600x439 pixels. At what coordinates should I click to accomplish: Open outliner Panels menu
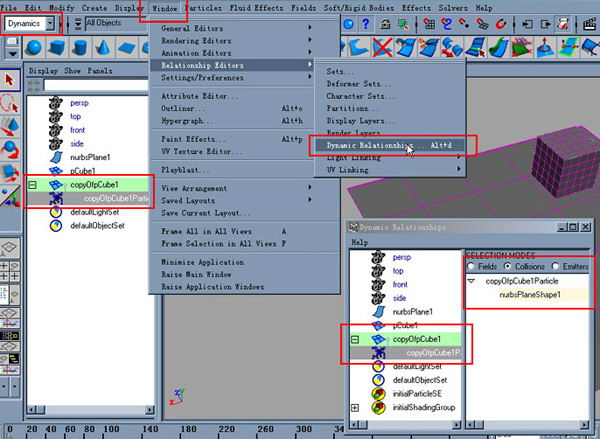tap(99, 71)
